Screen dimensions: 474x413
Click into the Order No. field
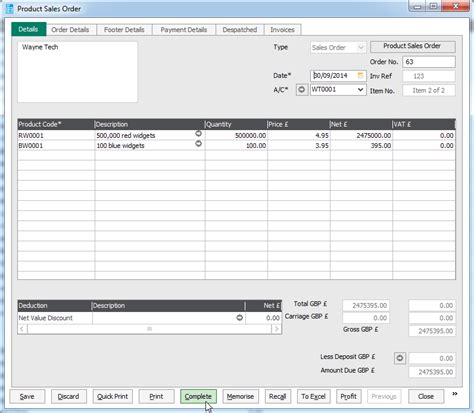[x=429, y=62]
